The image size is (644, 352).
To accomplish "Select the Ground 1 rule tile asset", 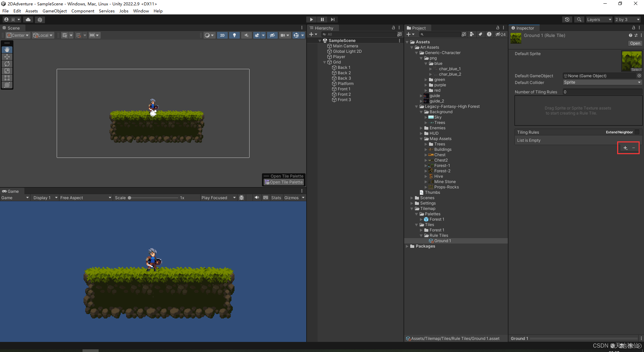I will pyautogui.click(x=442, y=241).
